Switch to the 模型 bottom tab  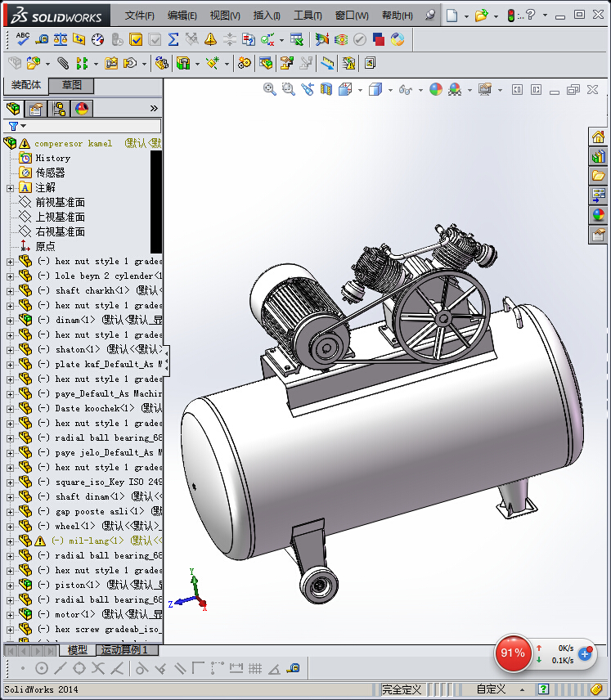pyautogui.click(x=77, y=650)
